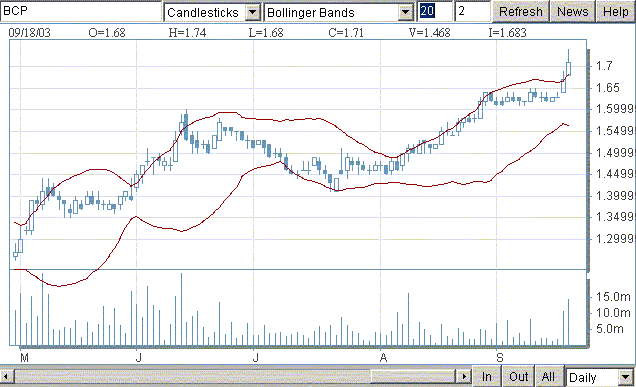Click the 15.0m volume axis label
636x387 pixels.
click(x=613, y=297)
